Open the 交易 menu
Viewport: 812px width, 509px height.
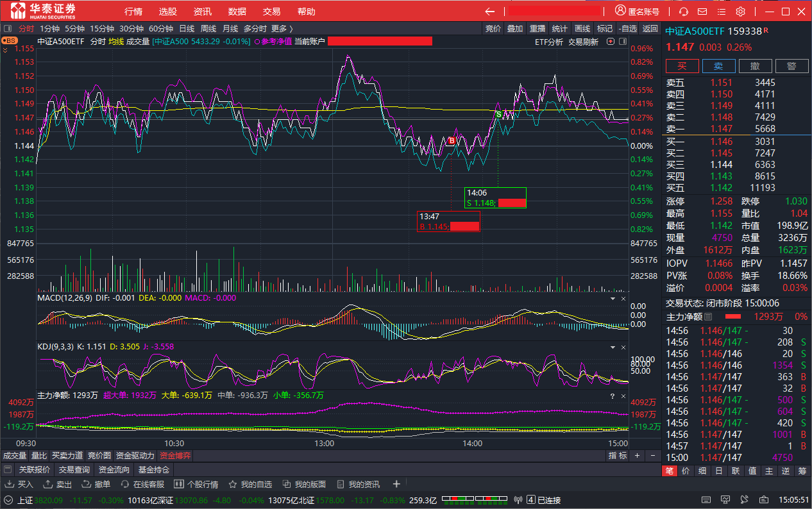[x=271, y=12]
